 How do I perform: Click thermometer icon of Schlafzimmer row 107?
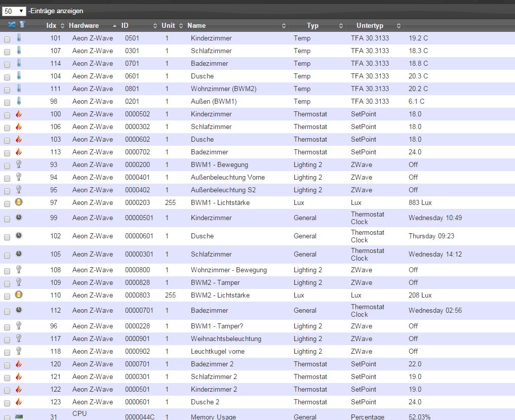(x=19, y=51)
